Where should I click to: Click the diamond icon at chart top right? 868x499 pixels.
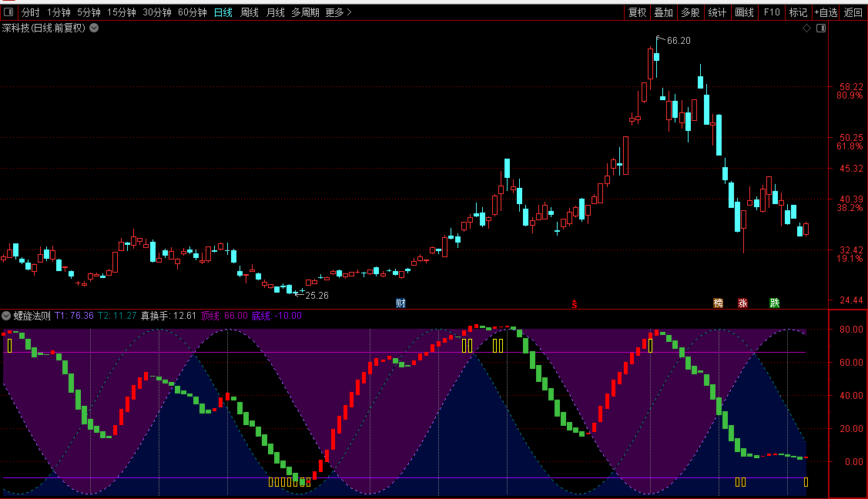pos(806,28)
